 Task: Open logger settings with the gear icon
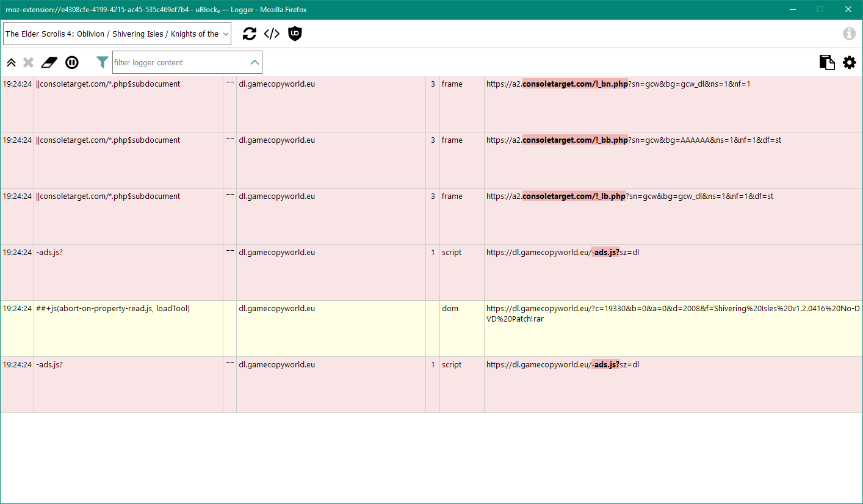[x=850, y=62]
